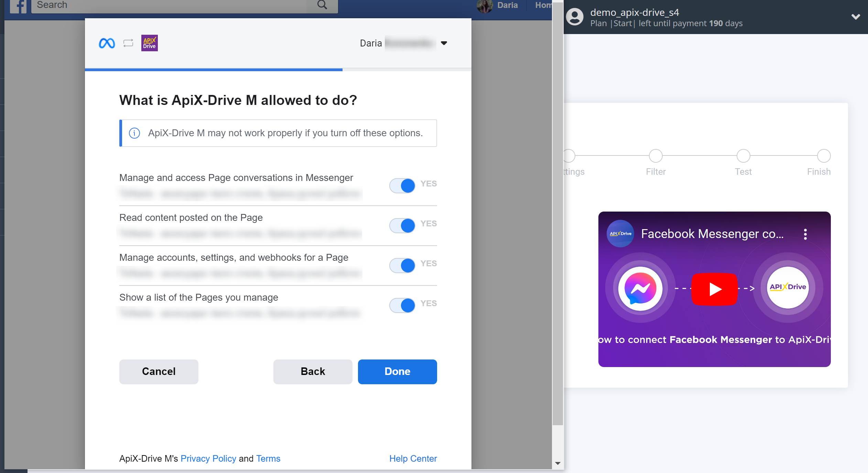The height and width of the screenshot is (473, 868).
Task: Click the Facebook Messenger video title
Action: coord(712,234)
